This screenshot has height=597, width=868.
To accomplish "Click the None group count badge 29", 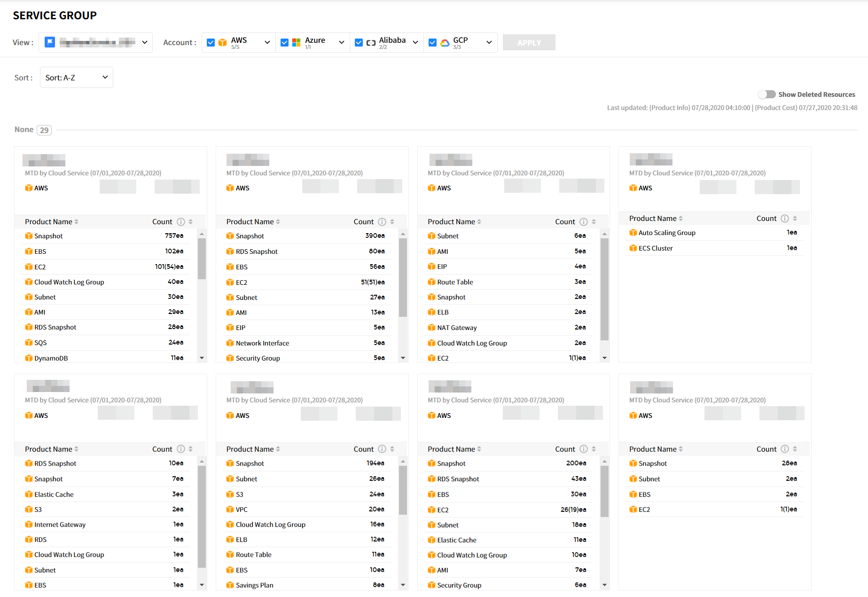I will (x=44, y=130).
